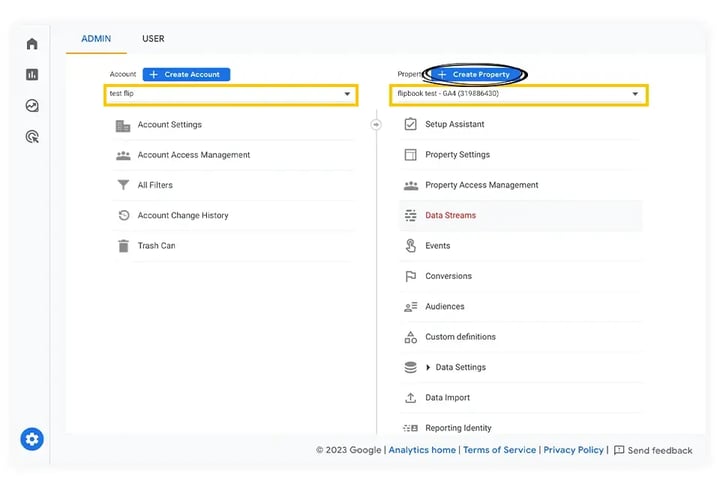Open Events
Viewport: 720px width, 486px height.
tap(438, 246)
